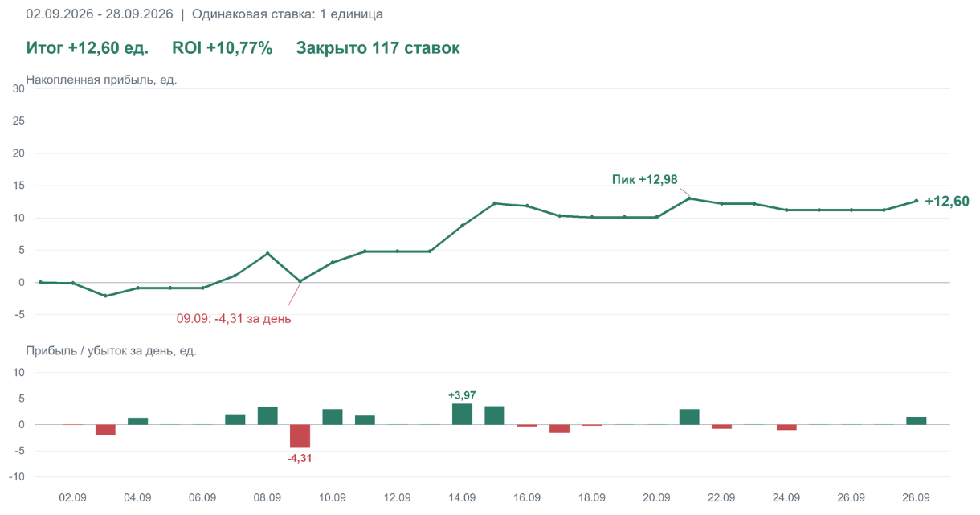Click the red bar for 17.09
Viewport: 980px width, 515px height.
(560, 428)
